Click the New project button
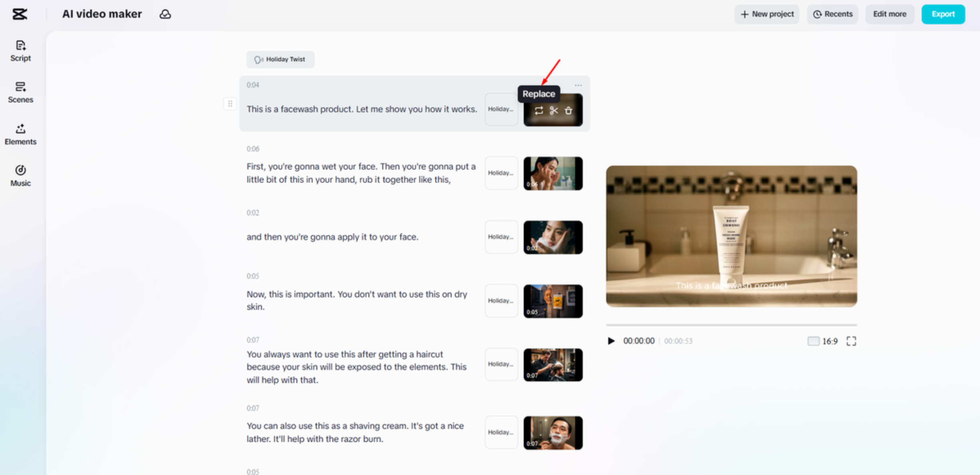 coord(767,14)
